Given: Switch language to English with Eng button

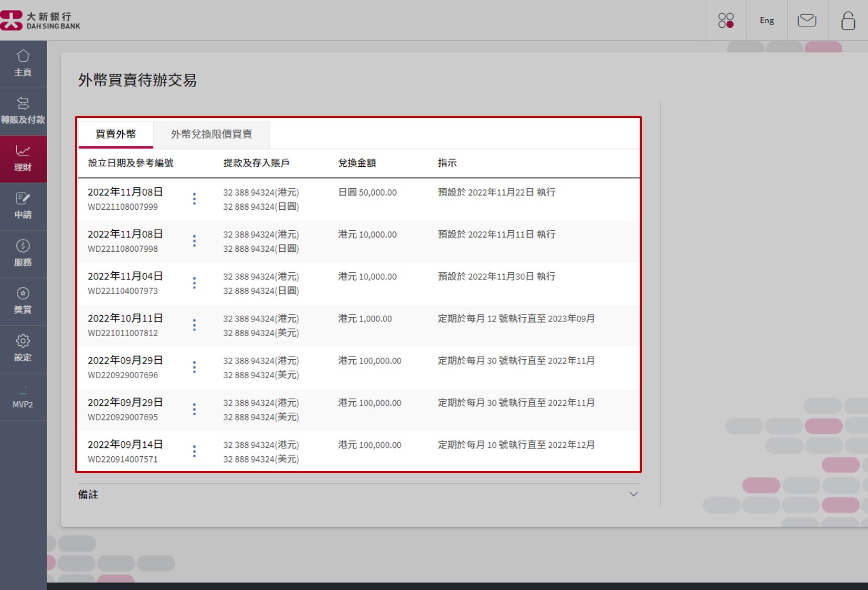Looking at the screenshot, I should 766,20.
